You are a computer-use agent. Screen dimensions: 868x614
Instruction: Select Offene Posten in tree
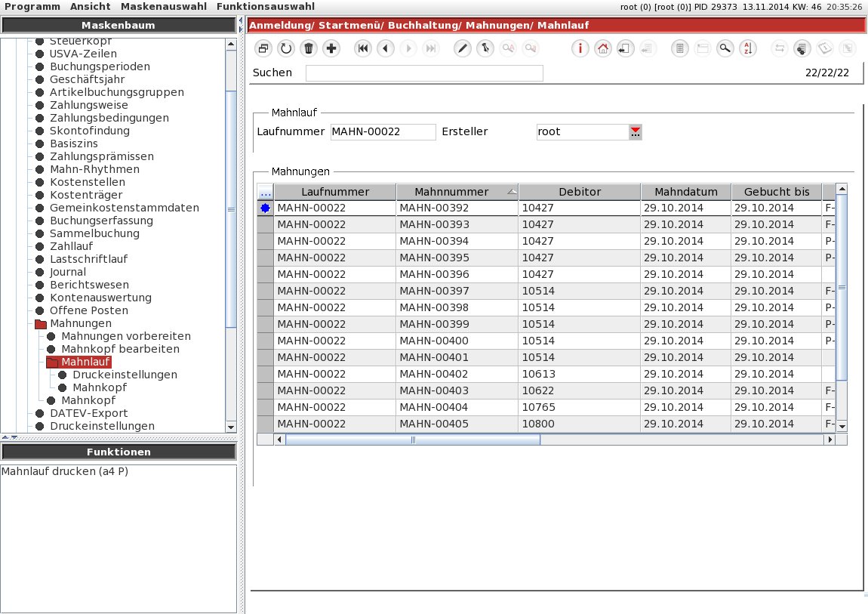pyautogui.click(x=88, y=310)
